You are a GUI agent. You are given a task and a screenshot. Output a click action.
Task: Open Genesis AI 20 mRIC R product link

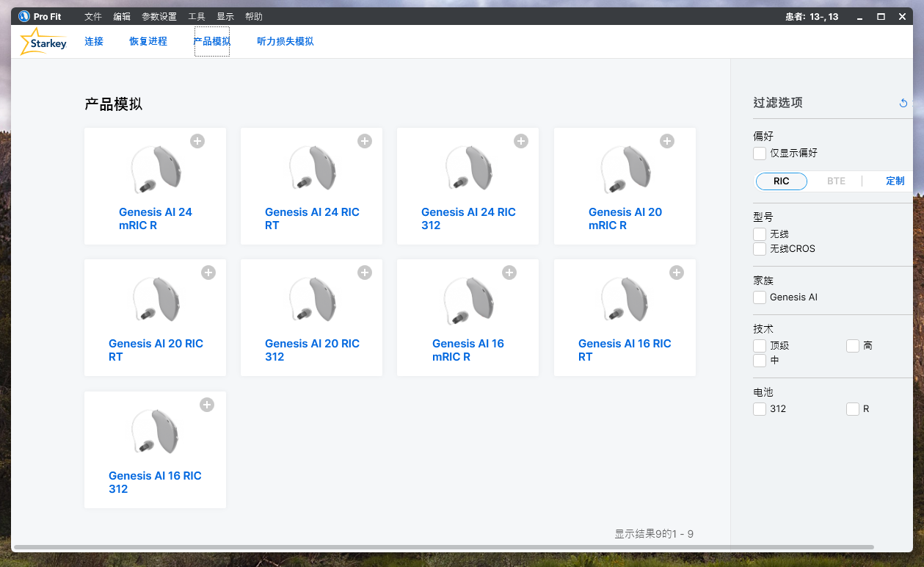625,219
